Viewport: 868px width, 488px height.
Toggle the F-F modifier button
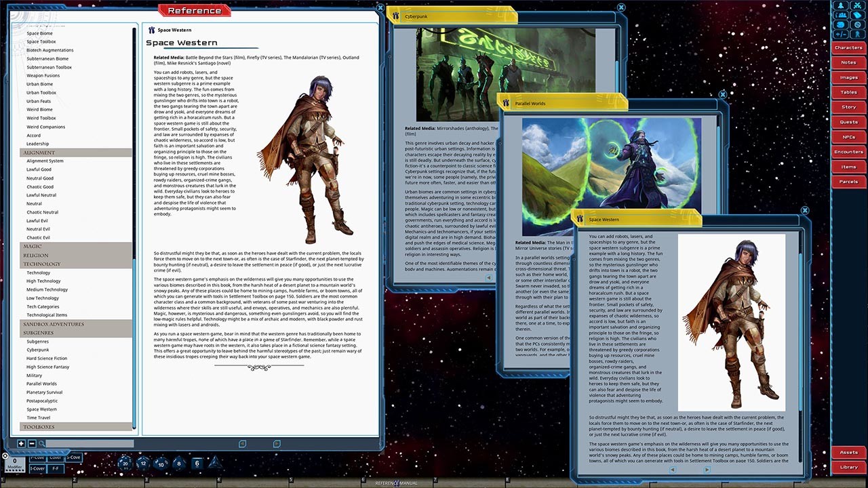pyautogui.click(x=55, y=468)
